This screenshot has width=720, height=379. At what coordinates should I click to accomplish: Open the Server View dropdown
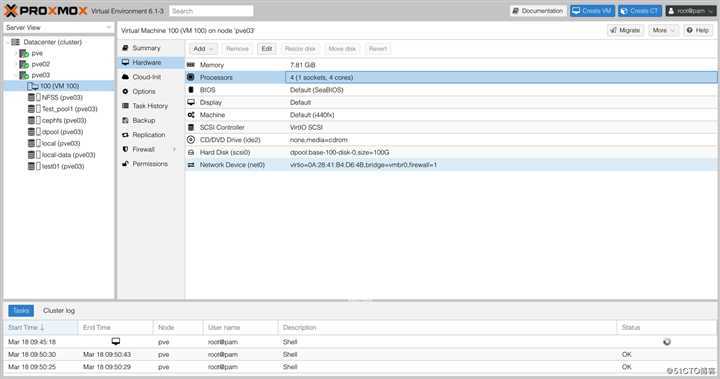(58, 28)
